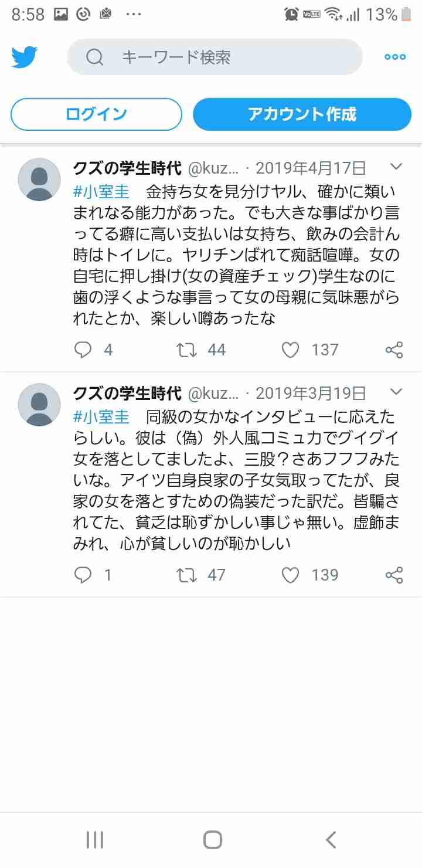Retweet the tweet with 47 retweets
The width and height of the screenshot is (422, 868).
pyautogui.click(x=186, y=575)
